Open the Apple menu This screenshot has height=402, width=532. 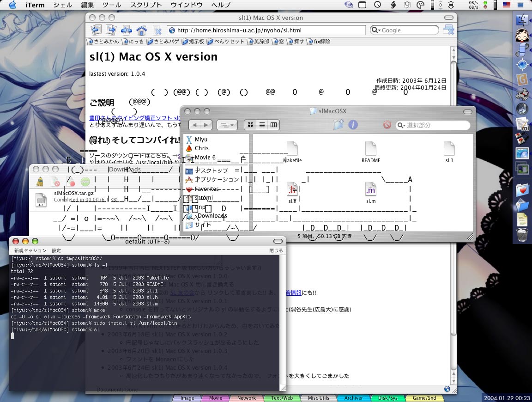[x=12, y=5]
